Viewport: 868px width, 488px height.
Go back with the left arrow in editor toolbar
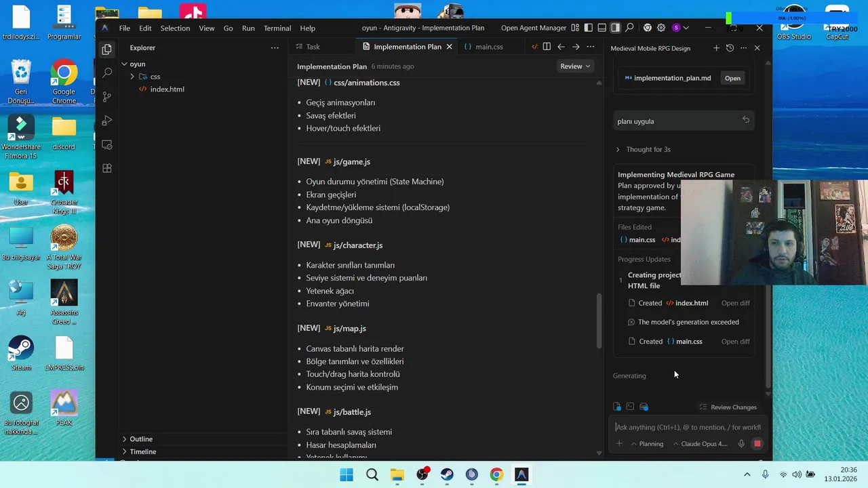pos(561,47)
